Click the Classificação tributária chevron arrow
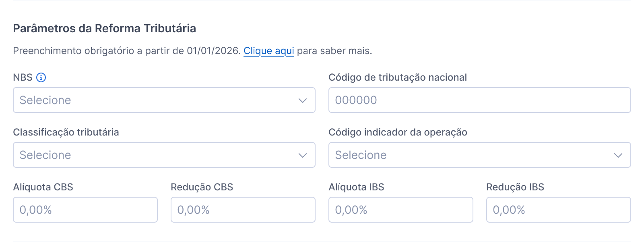 [303, 155]
